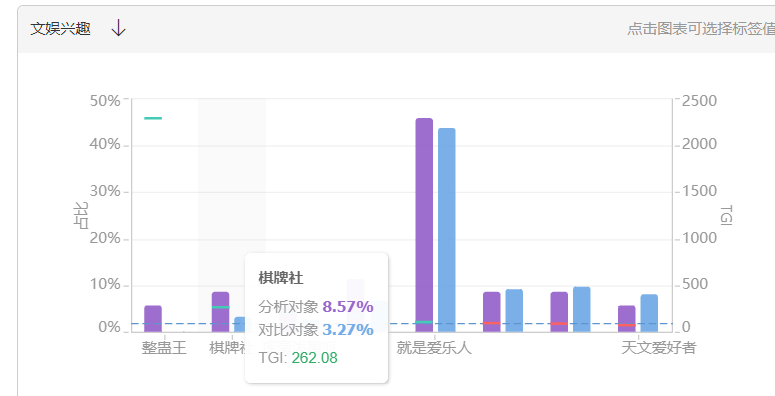Click the 2500 TGI axis label
Screen dimensions: 775x396
click(699, 100)
